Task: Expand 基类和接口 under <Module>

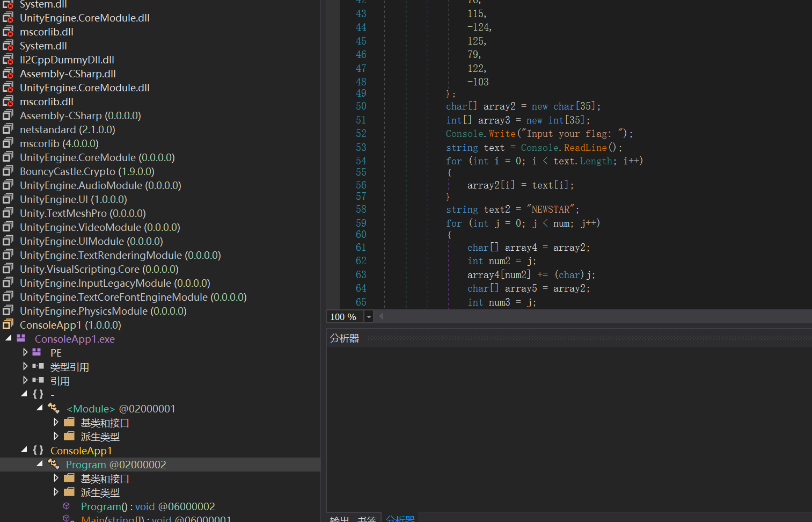Action: coord(56,423)
